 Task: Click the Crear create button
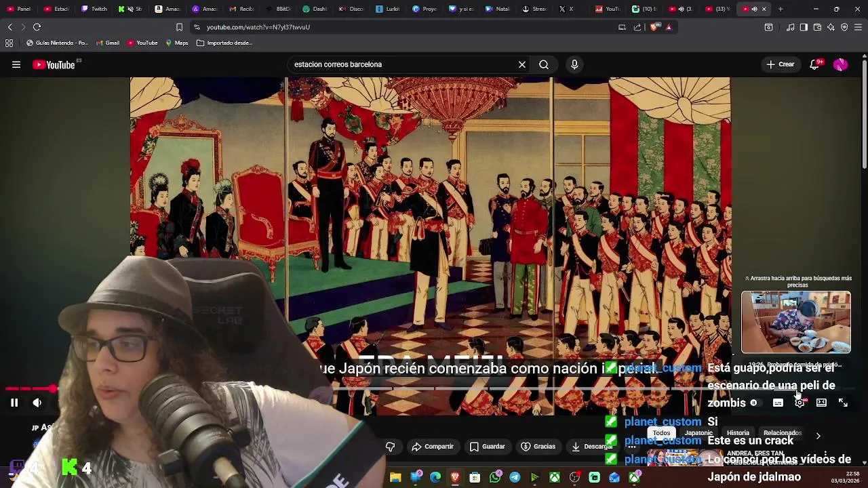780,64
